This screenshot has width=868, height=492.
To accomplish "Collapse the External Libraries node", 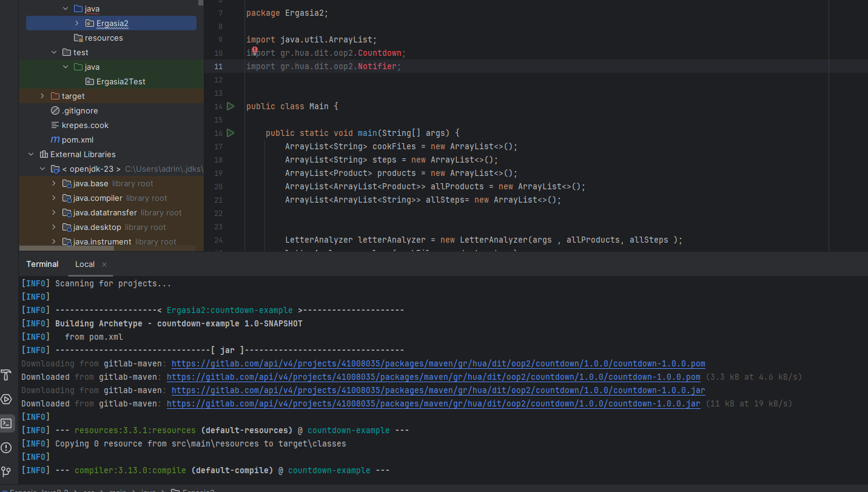I will tap(32, 154).
